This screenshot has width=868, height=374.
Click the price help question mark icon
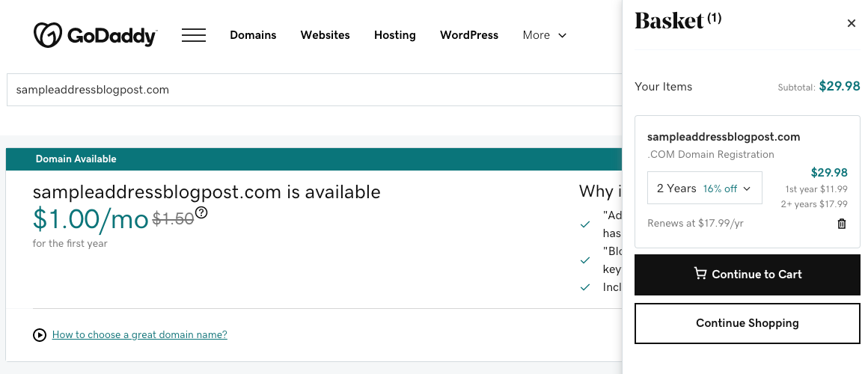(201, 212)
